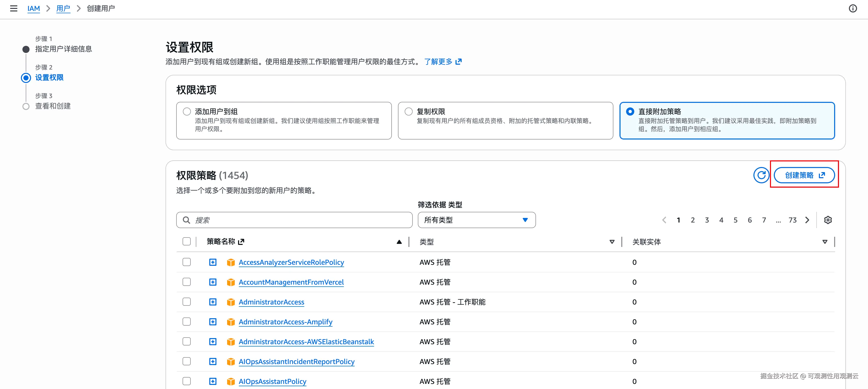Go to next page of policies
This screenshot has width=868, height=389.
click(807, 220)
